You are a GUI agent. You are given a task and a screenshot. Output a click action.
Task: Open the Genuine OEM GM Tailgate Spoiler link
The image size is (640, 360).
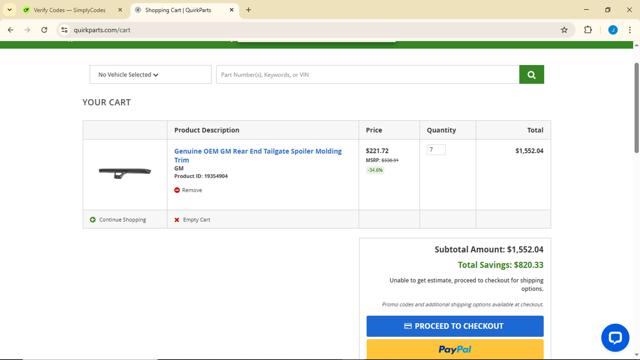point(258,156)
